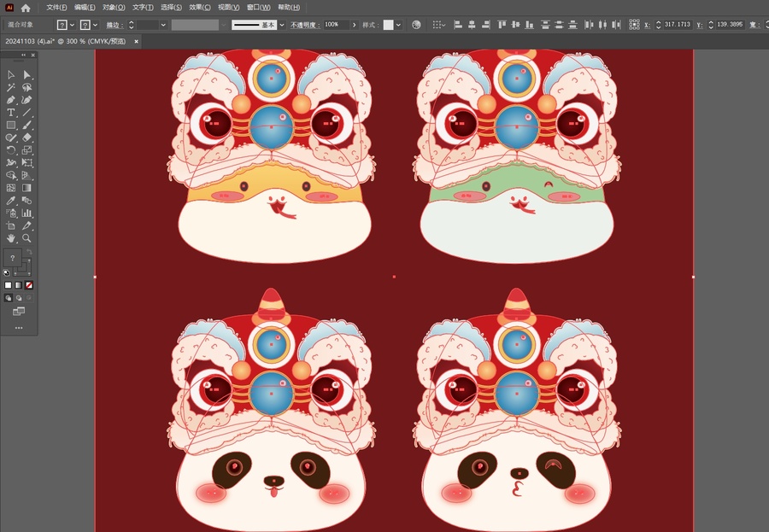Screen dimensions: 769x532
Task: Activate the Perspective Grid tool
Action: 27,175
